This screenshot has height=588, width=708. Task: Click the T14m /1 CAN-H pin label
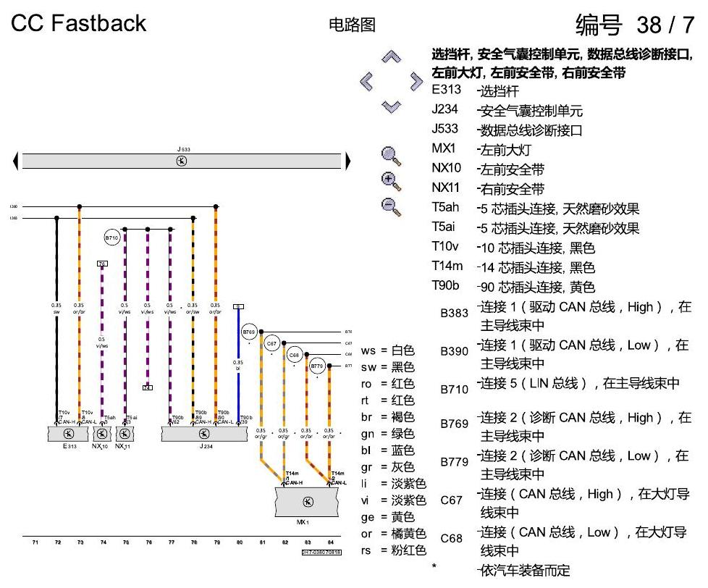(294, 478)
